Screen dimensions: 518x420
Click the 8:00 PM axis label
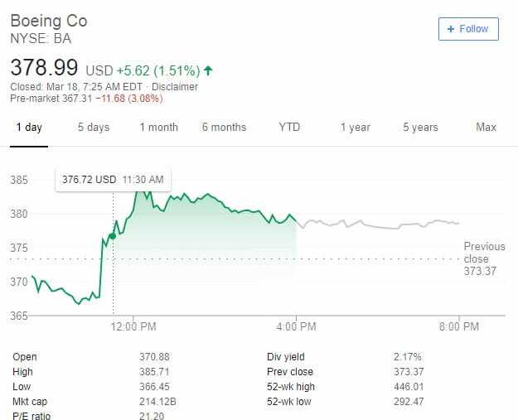[459, 326]
